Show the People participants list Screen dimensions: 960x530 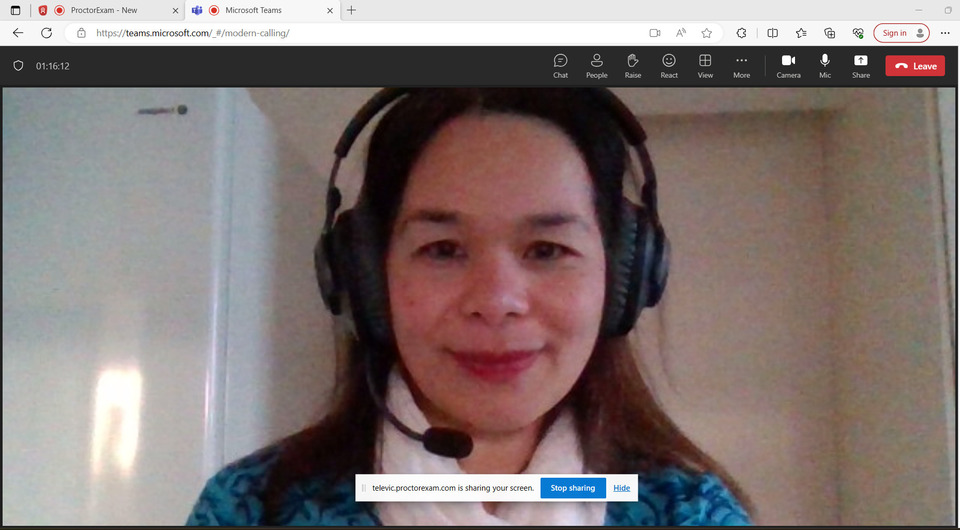pyautogui.click(x=596, y=66)
